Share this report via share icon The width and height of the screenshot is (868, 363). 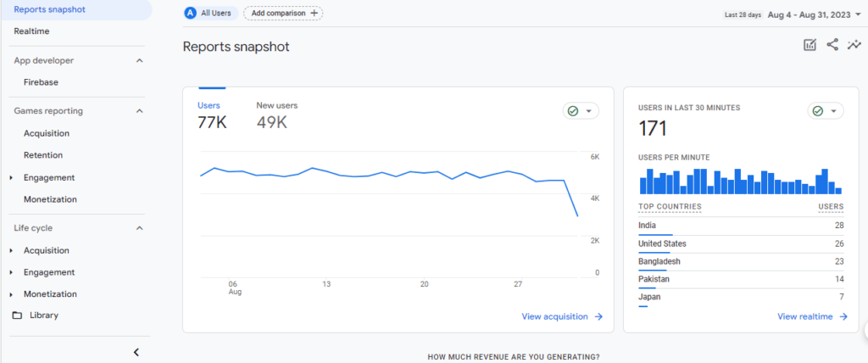[832, 45]
